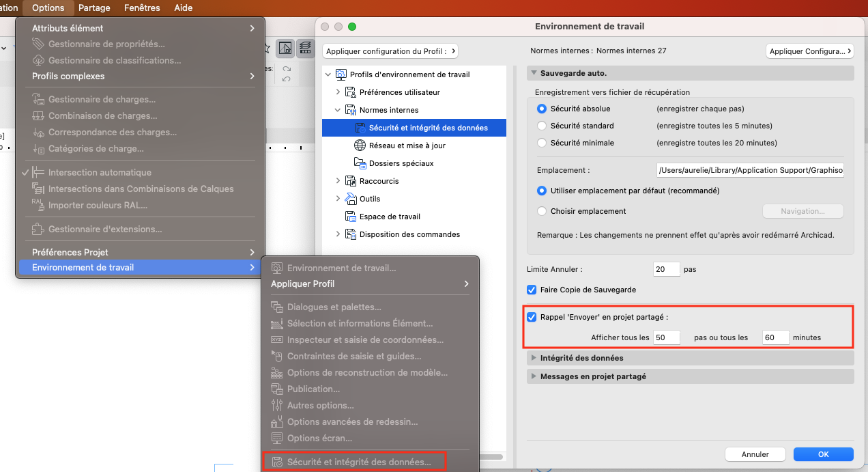The height and width of the screenshot is (472, 868).
Task: Click Autres options icon
Action: click(x=277, y=406)
